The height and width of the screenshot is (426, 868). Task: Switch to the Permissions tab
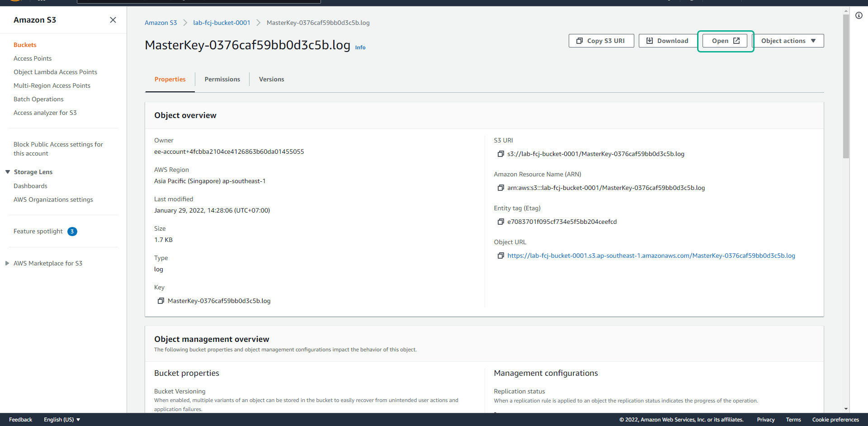[x=222, y=79]
